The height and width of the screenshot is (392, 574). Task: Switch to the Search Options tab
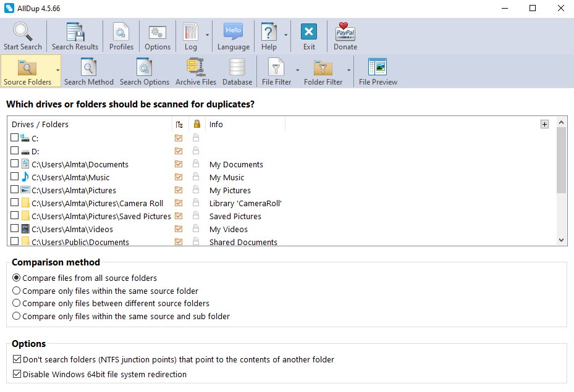click(144, 71)
